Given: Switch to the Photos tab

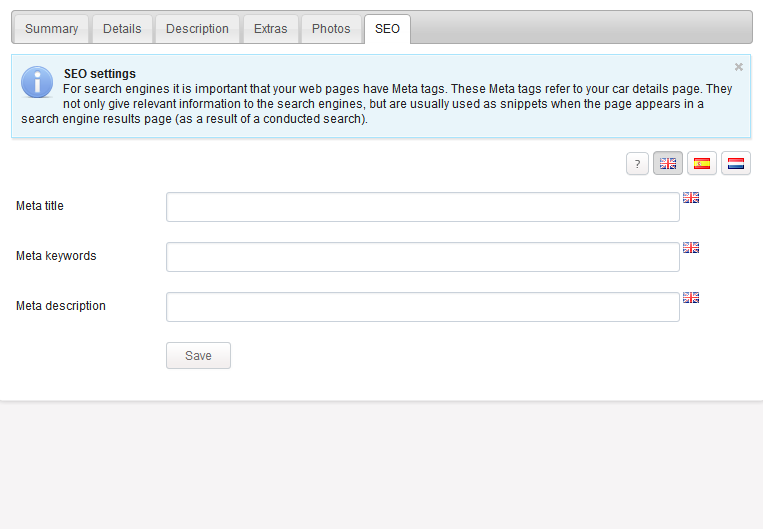Looking at the screenshot, I should coord(331,29).
